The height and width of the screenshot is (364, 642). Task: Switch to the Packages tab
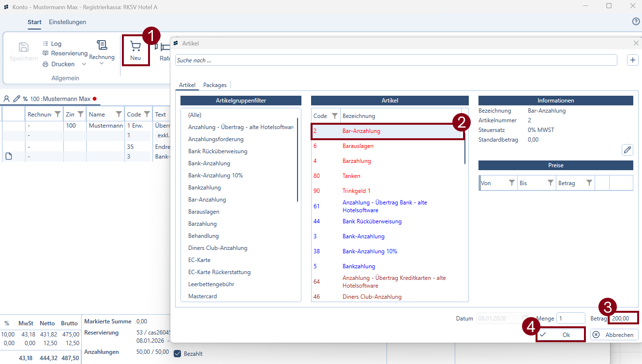coord(215,85)
